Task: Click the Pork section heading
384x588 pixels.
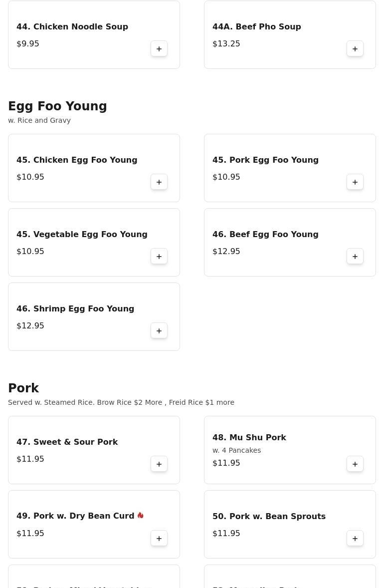Action: pyautogui.click(x=23, y=388)
